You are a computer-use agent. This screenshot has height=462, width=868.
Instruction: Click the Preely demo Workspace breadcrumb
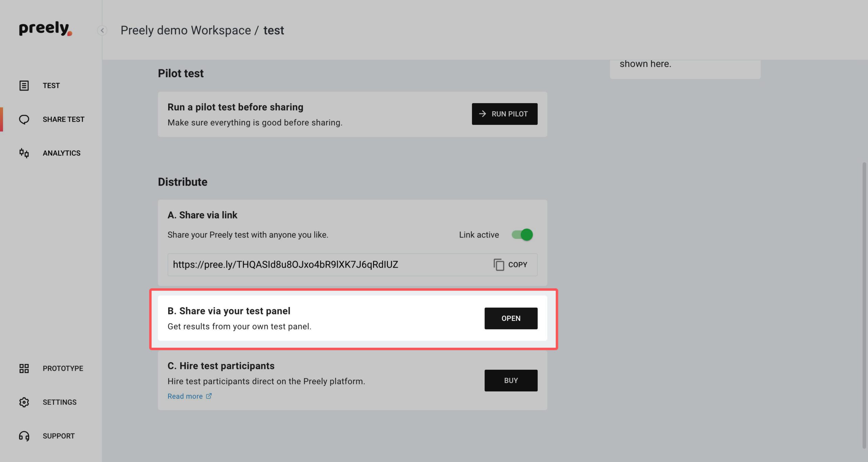[x=186, y=30]
